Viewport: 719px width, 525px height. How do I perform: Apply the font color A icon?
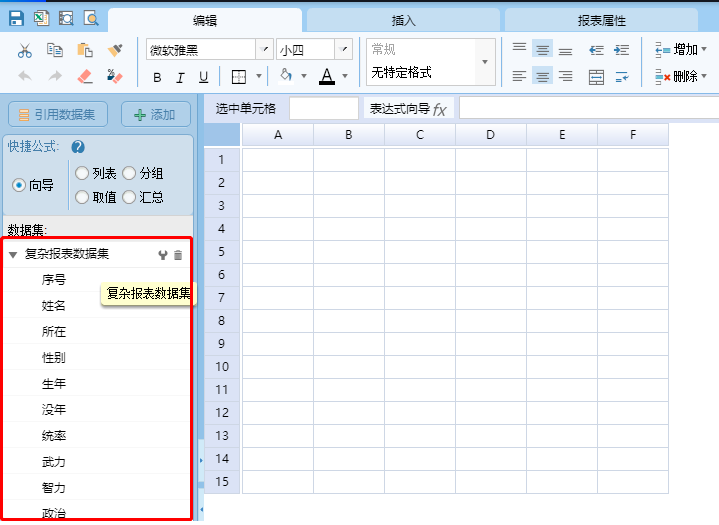(x=326, y=76)
